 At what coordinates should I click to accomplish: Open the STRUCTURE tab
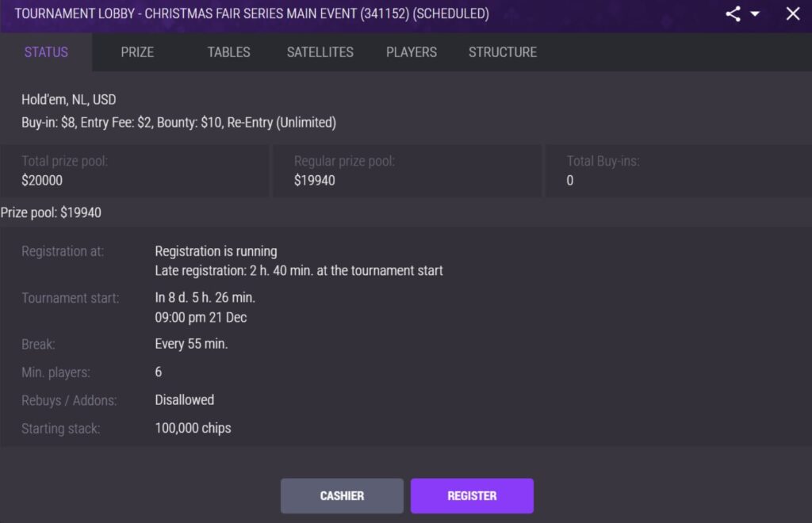pos(502,52)
